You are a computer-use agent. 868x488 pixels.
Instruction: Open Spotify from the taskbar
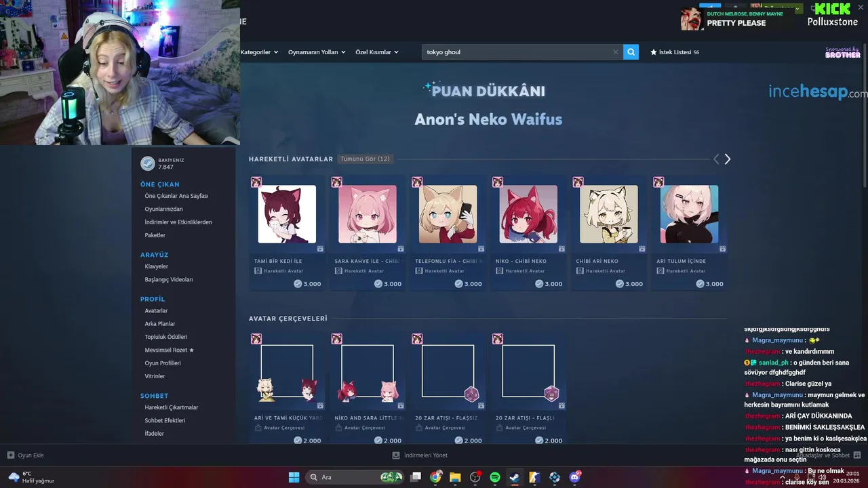tap(495, 477)
